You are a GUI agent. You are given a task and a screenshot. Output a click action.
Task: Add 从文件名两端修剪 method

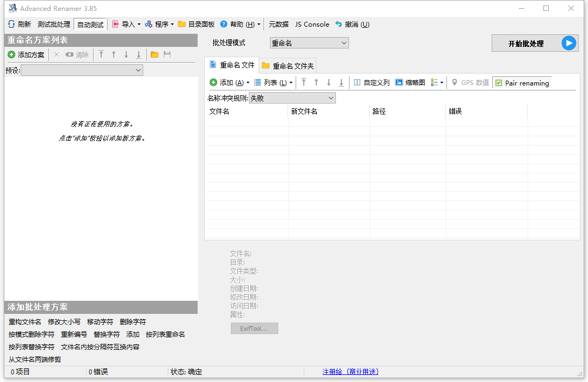pyautogui.click(x=35, y=360)
